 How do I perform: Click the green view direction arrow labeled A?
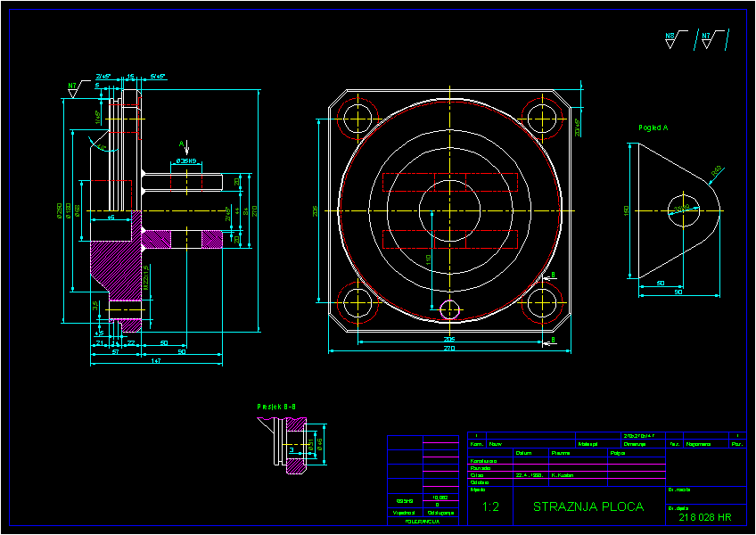coord(186,146)
